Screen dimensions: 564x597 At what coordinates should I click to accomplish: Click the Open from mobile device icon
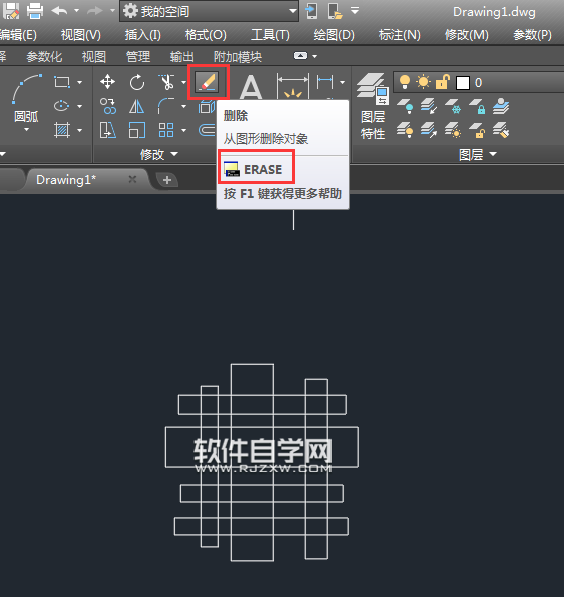click(x=335, y=11)
